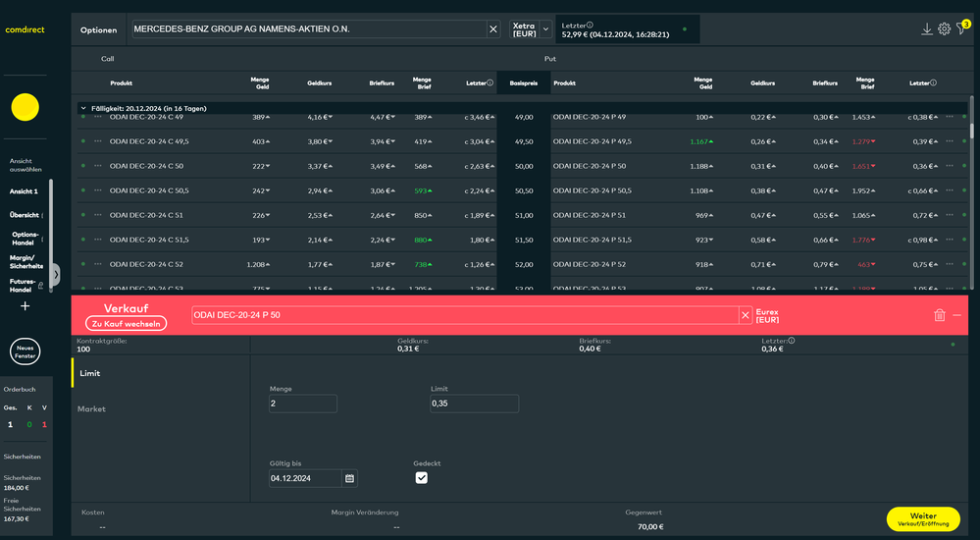The image size is (980, 540).
Task: Switch to Market order type
Action: tap(91, 408)
